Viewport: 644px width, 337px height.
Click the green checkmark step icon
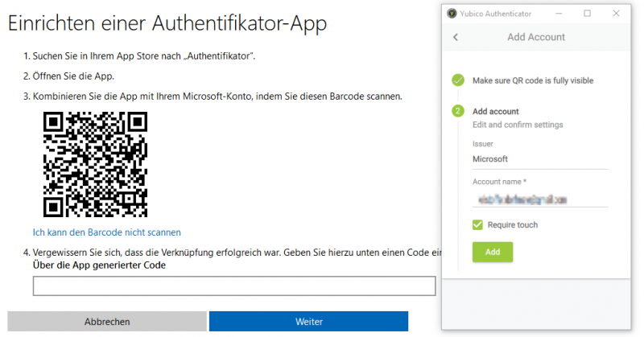458,80
